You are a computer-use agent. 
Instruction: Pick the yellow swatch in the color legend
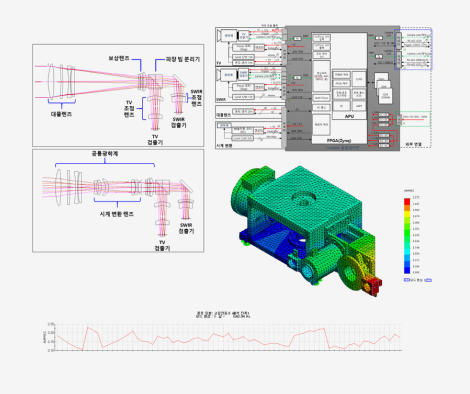point(407,214)
